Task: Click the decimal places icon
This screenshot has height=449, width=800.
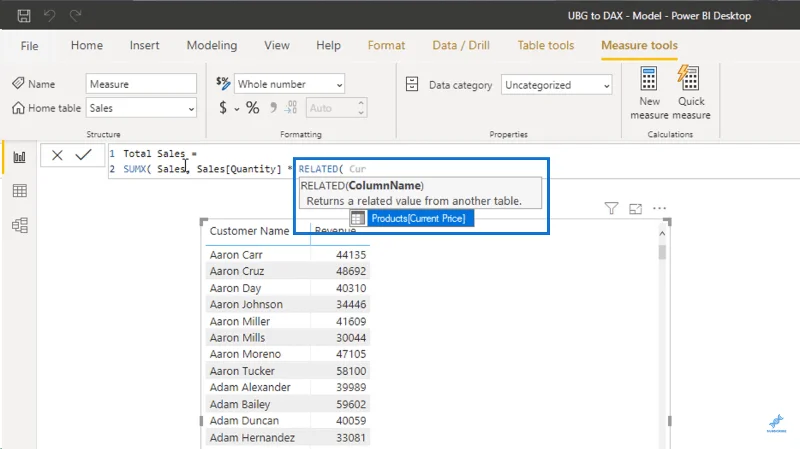Action: click(291, 108)
